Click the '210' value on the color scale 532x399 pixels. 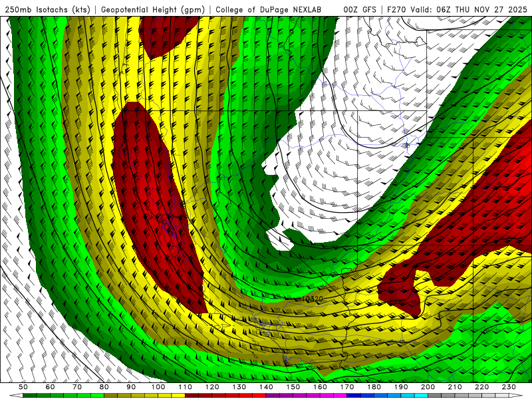(x=456, y=386)
